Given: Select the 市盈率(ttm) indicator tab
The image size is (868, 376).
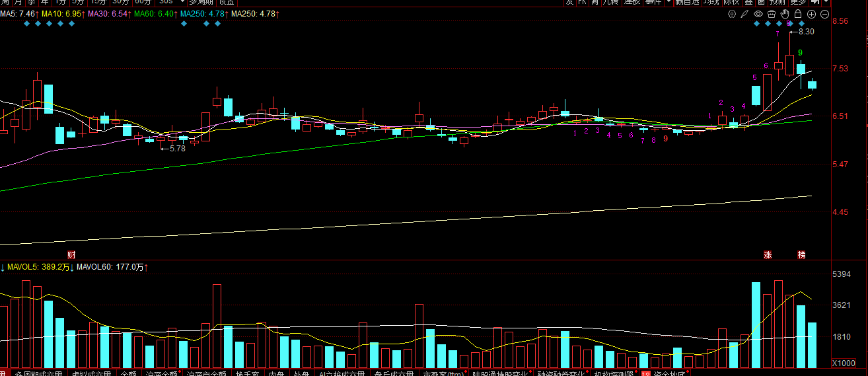Looking at the screenshot, I should pyautogui.click(x=443, y=373).
